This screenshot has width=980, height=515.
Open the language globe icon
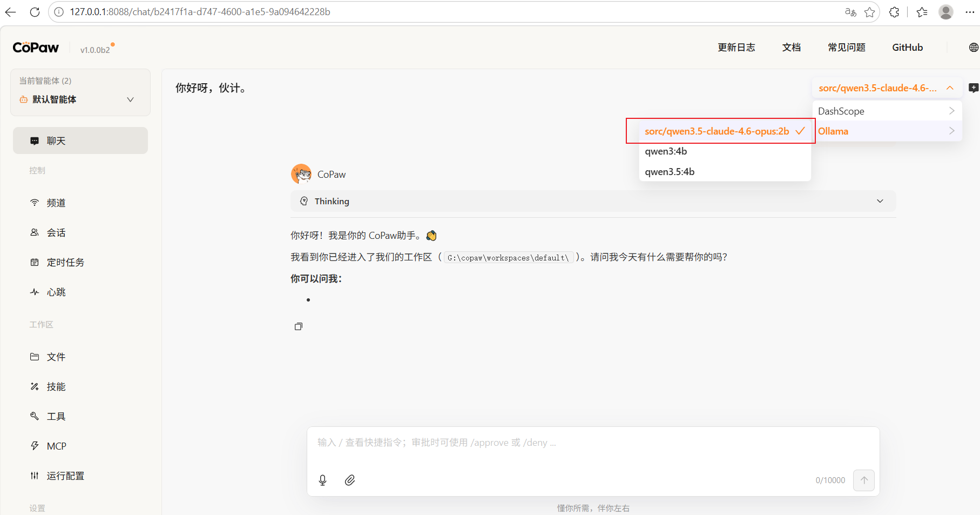(974, 48)
